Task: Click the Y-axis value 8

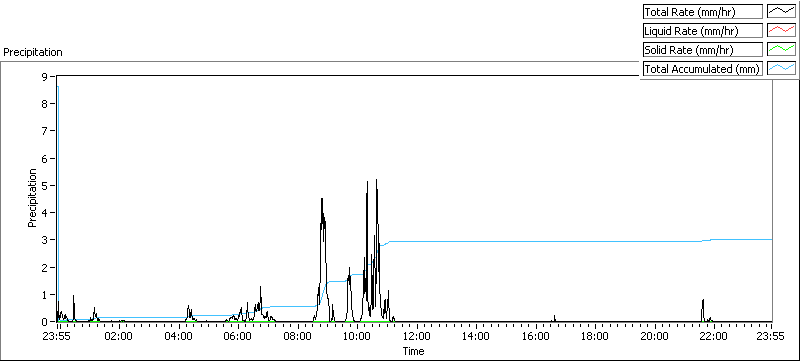Action: [x=45, y=104]
